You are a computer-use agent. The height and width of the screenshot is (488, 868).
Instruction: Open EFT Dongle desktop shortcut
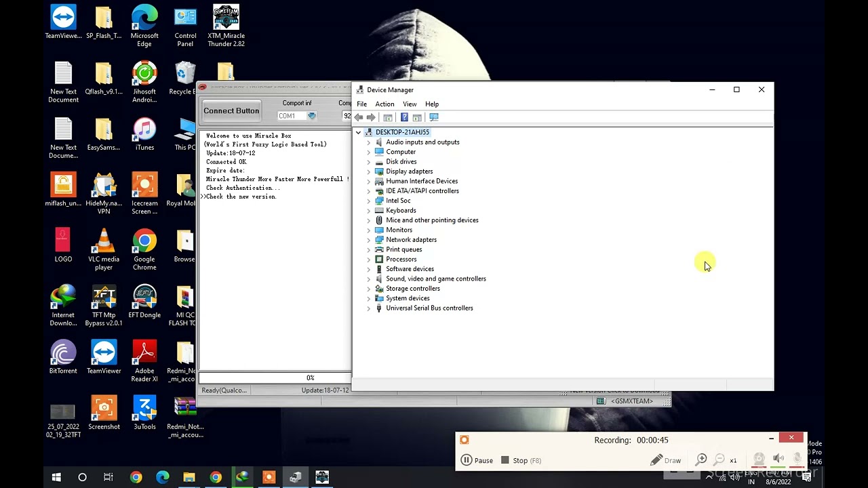[144, 302]
